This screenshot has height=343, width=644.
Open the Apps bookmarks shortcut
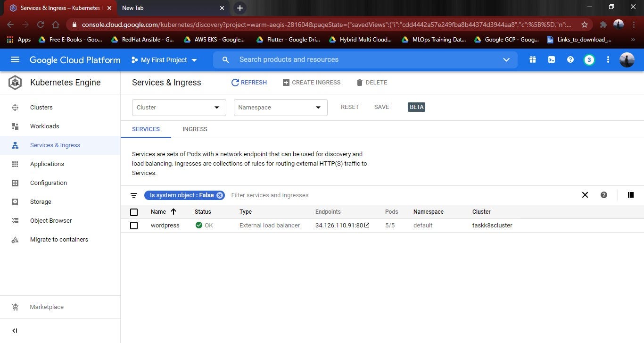click(19, 40)
